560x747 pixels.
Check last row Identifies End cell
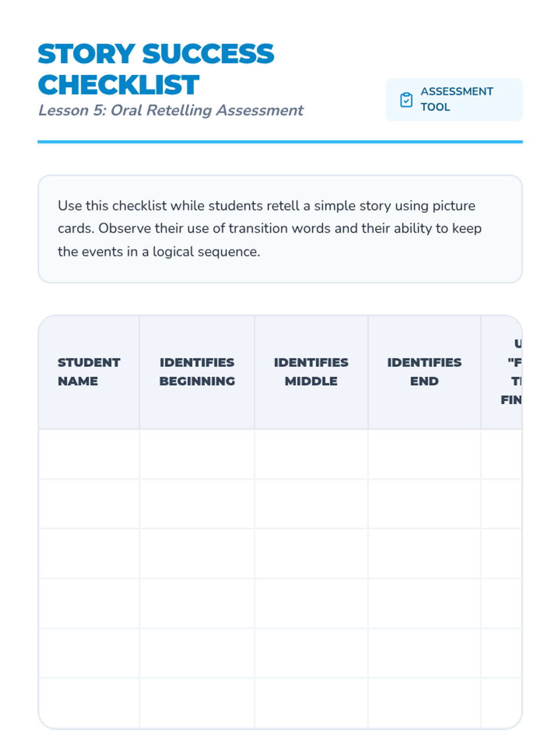(x=424, y=703)
